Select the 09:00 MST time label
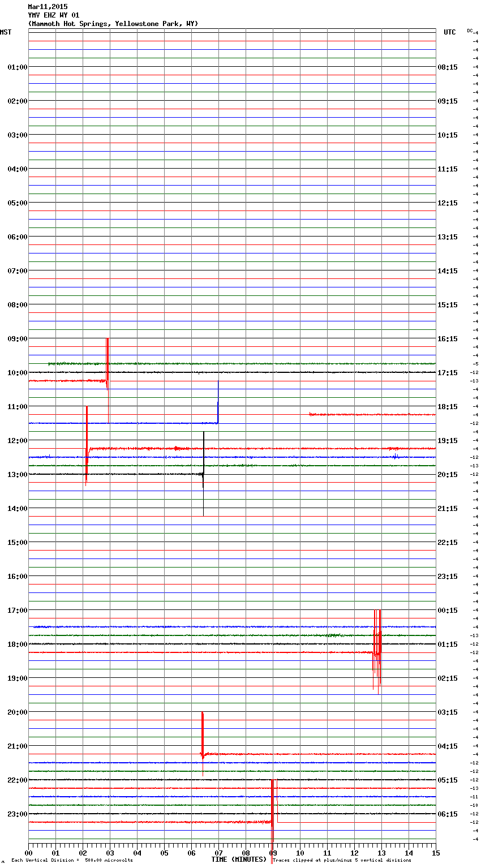Screen dimensions: 481x868 coord(18,339)
